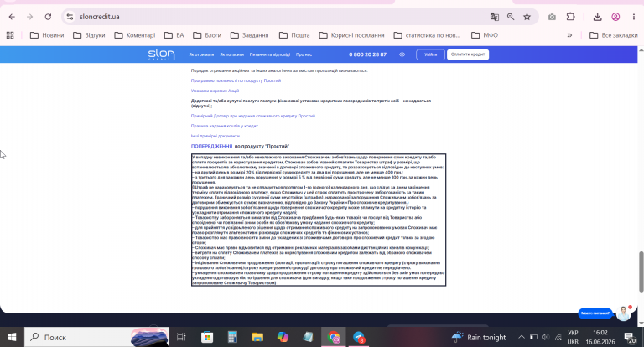Open the Завдання bookmark folder
644x347 pixels.
[x=249, y=35]
